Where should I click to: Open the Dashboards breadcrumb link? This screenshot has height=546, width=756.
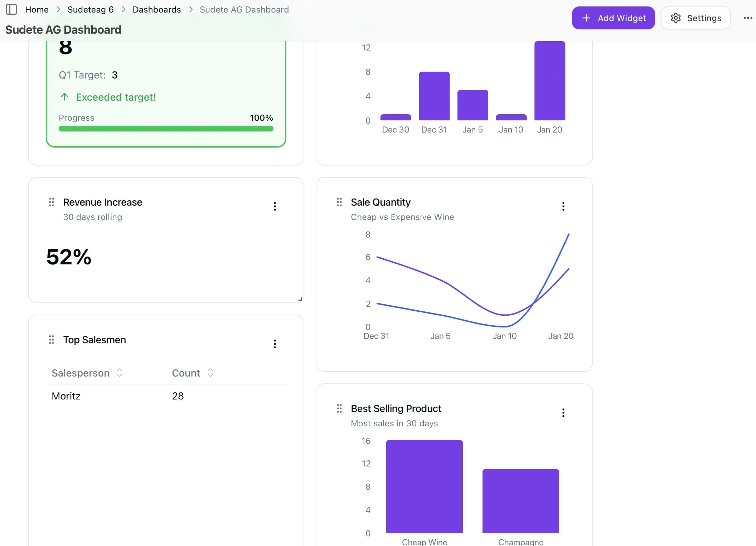pyautogui.click(x=157, y=9)
